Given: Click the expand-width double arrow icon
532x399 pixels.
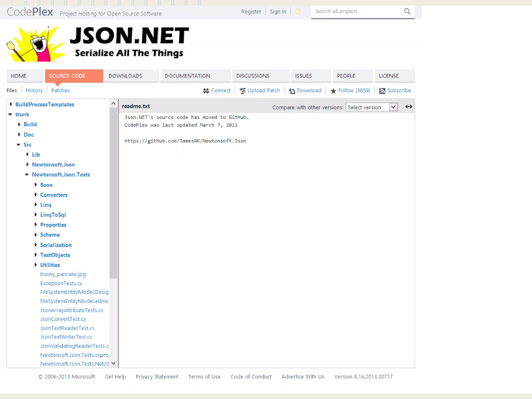Looking at the screenshot, I should [408, 107].
